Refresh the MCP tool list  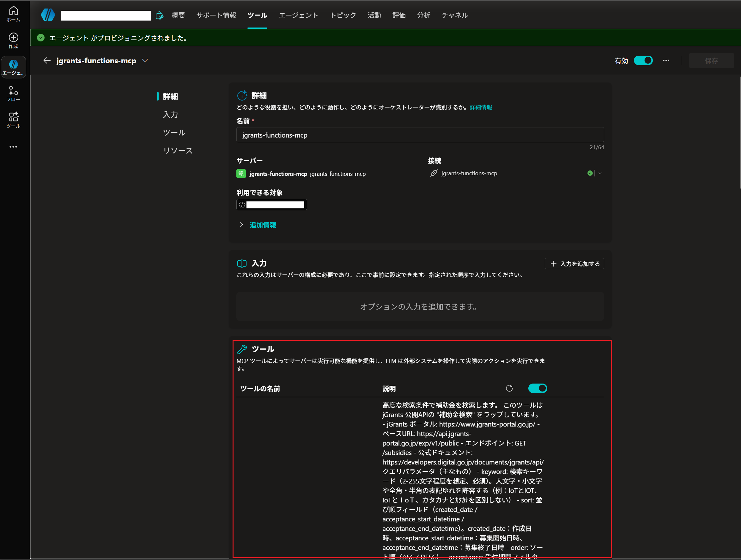(x=509, y=388)
